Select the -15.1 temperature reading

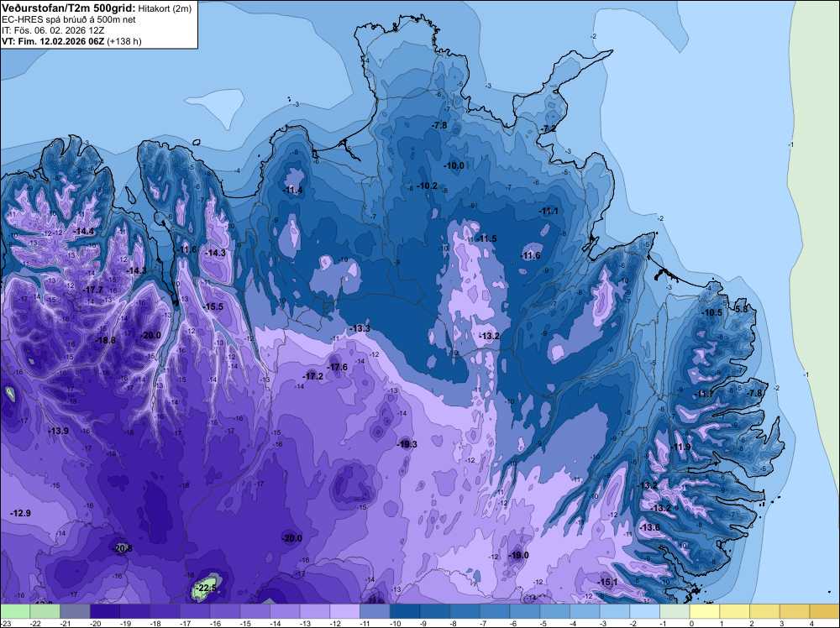click(608, 582)
